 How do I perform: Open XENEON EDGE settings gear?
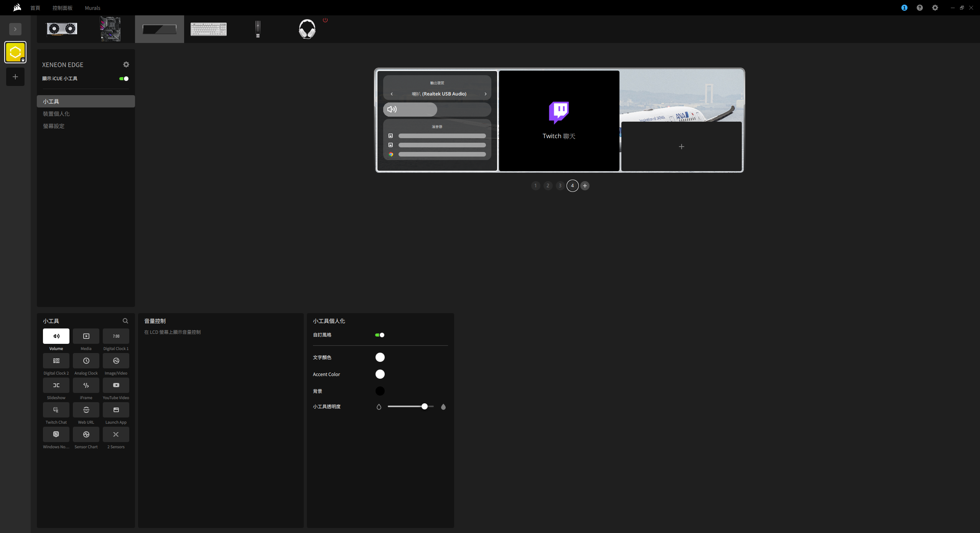tap(126, 64)
